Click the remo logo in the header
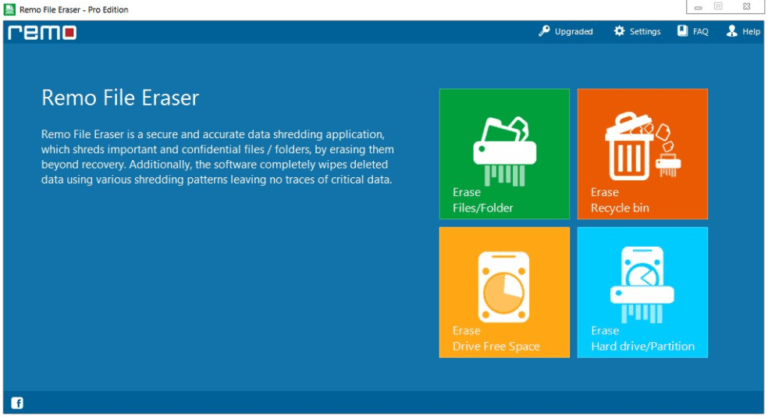The width and height of the screenshot is (768, 417). 42,32
